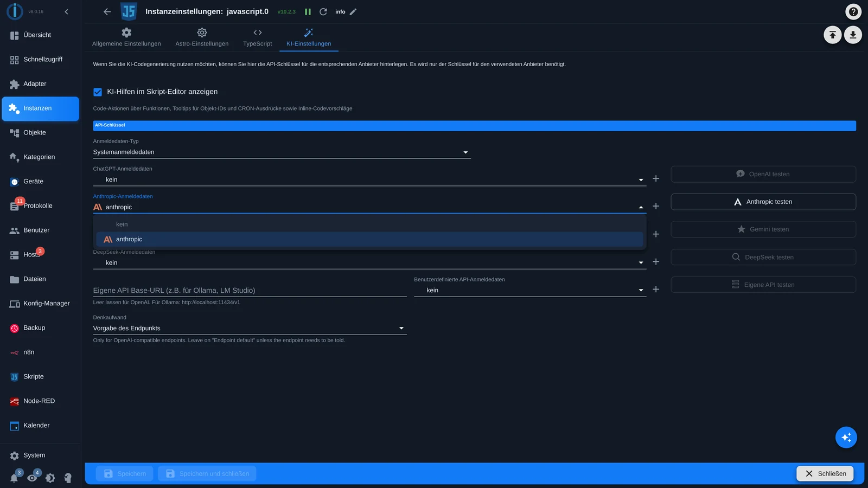Viewport: 868px width, 488px height.
Task: Select the KI-Einstellungen tab
Action: pos(309,37)
